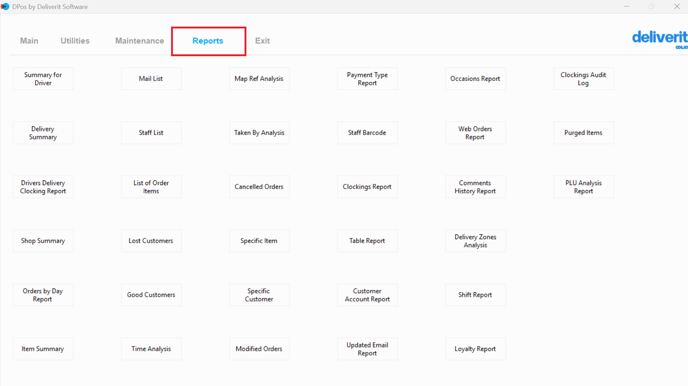View Good Customers report
This screenshot has width=688, height=386.
[x=151, y=294]
